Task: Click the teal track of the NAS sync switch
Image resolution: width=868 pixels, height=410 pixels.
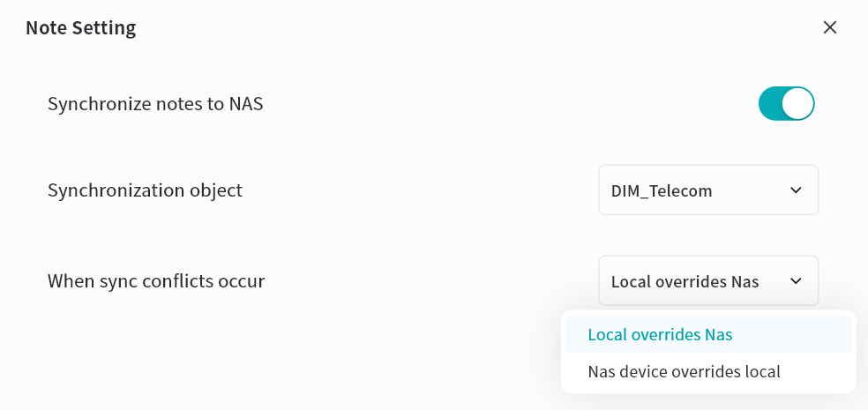Action: click(x=770, y=104)
